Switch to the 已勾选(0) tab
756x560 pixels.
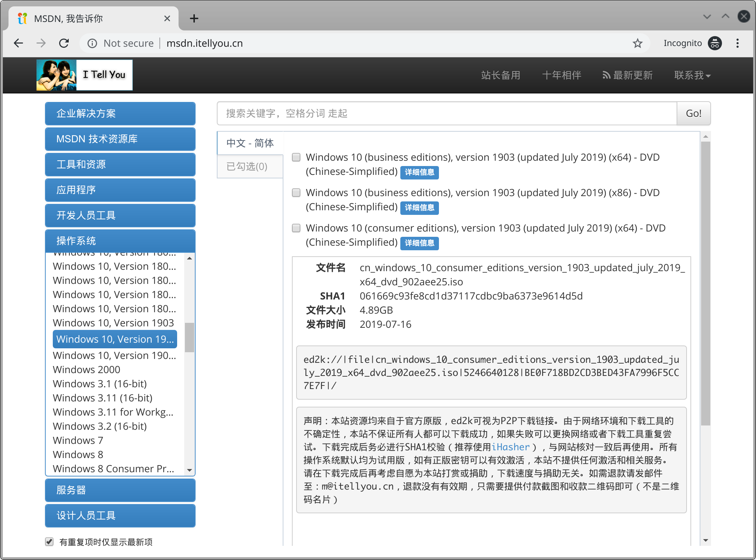(x=250, y=166)
